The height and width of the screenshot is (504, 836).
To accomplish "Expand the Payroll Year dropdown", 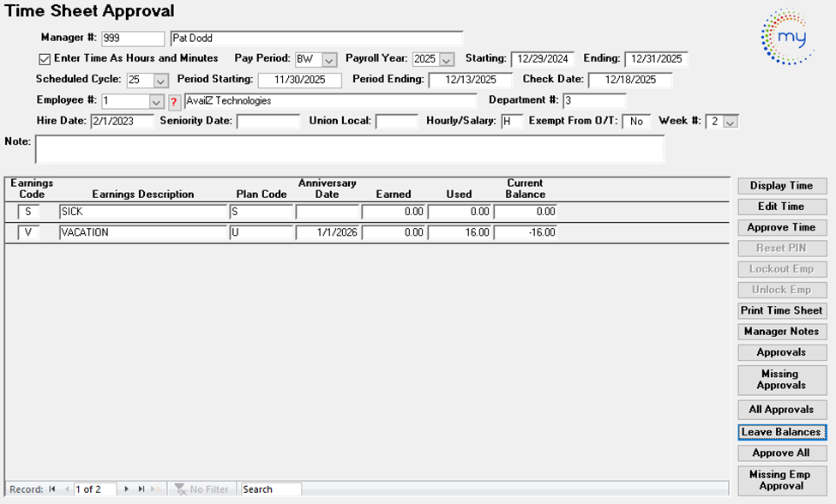I will click(x=446, y=60).
